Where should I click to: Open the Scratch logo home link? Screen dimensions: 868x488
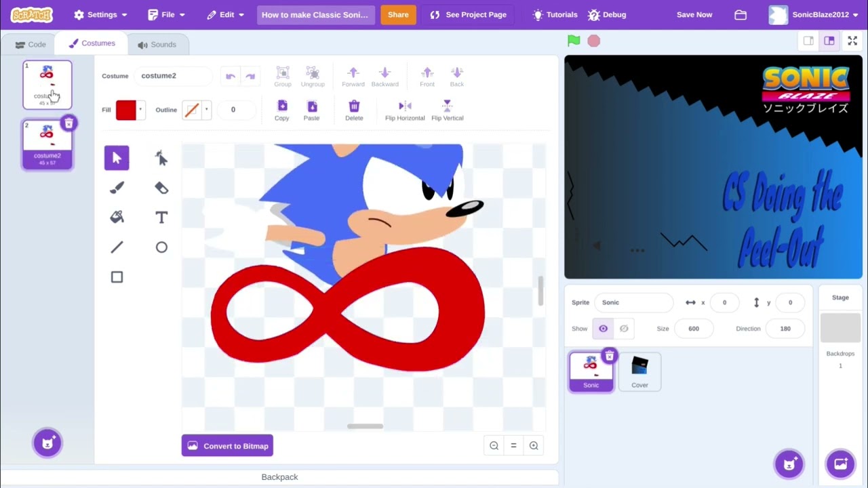pos(32,14)
